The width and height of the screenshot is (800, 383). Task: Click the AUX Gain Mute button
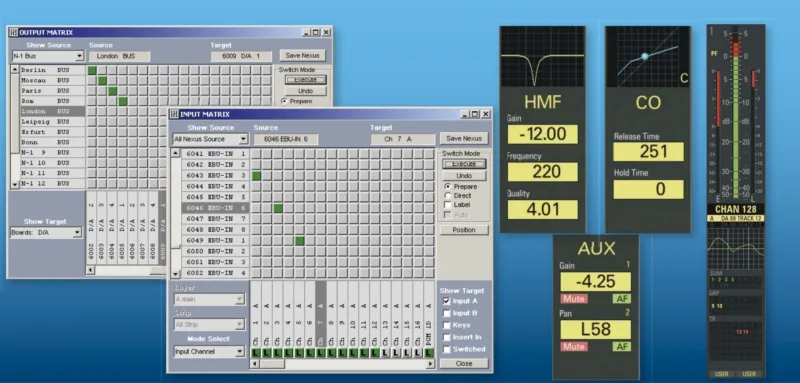coord(574,299)
